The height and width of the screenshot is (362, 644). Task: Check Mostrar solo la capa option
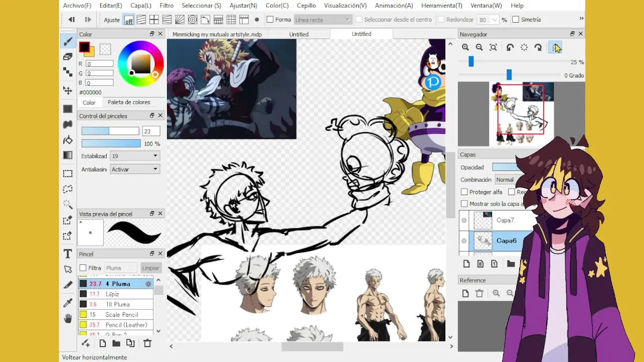click(464, 204)
